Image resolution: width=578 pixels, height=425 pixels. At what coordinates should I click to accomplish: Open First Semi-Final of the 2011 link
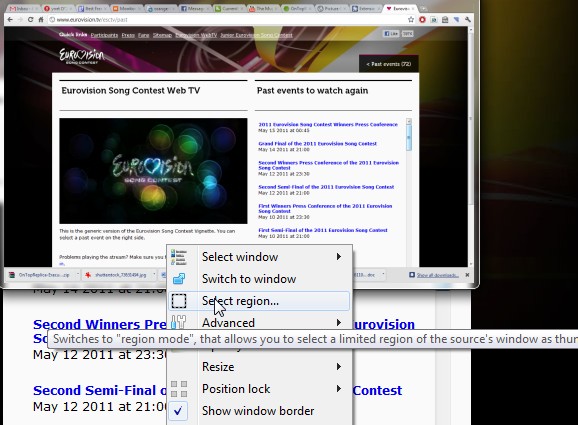pyautogui.click(x=323, y=230)
